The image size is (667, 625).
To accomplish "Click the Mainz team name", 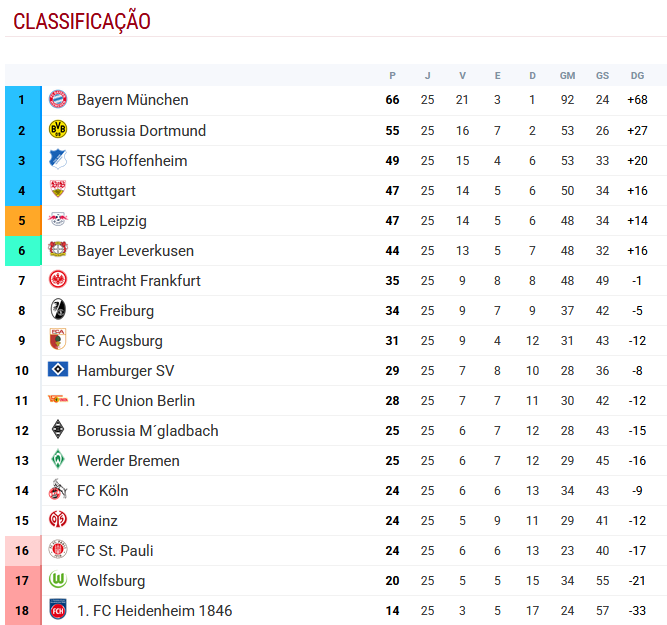I will pos(97,520).
